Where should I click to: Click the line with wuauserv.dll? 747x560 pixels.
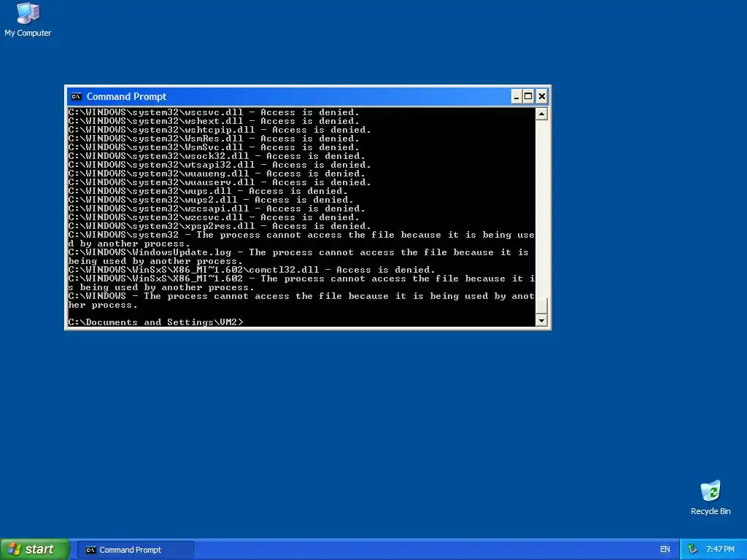[220, 182]
